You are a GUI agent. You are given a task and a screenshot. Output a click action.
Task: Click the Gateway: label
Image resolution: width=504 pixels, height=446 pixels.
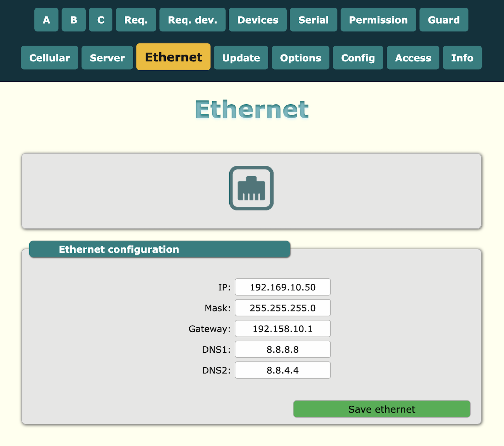[x=210, y=329]
